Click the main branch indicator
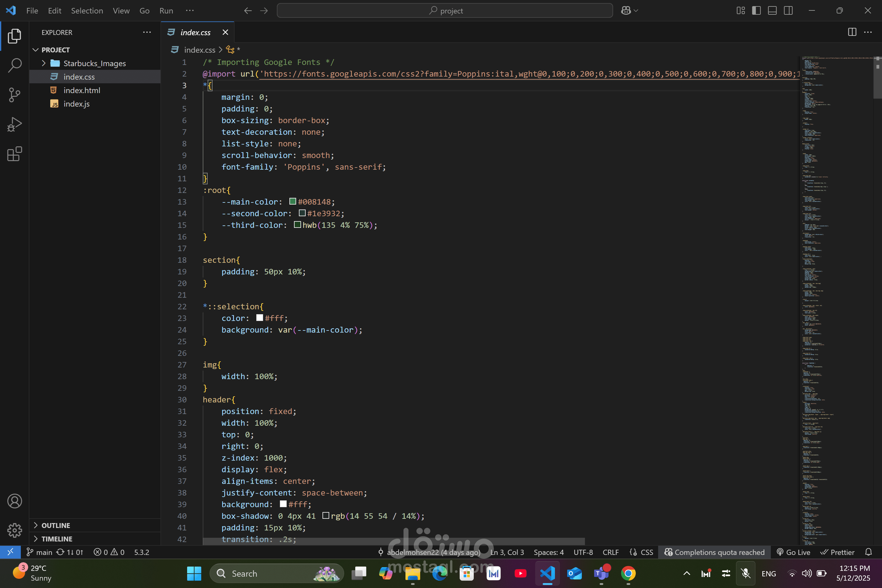The width and height of the screenshot is (882, 588). [x=40, y=552]
